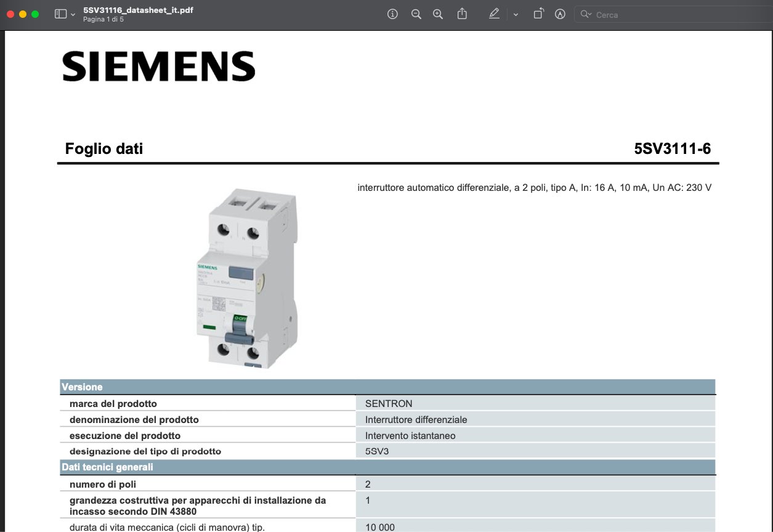The width and height of the screenshot is (773, 532).
Task: Click the SIEMENS logo
Action: tap(159, 66)
